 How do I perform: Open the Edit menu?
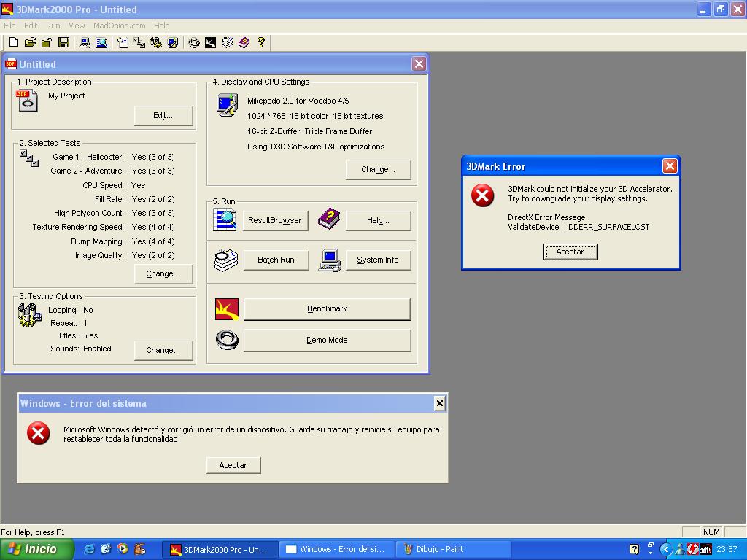point(31,26)
